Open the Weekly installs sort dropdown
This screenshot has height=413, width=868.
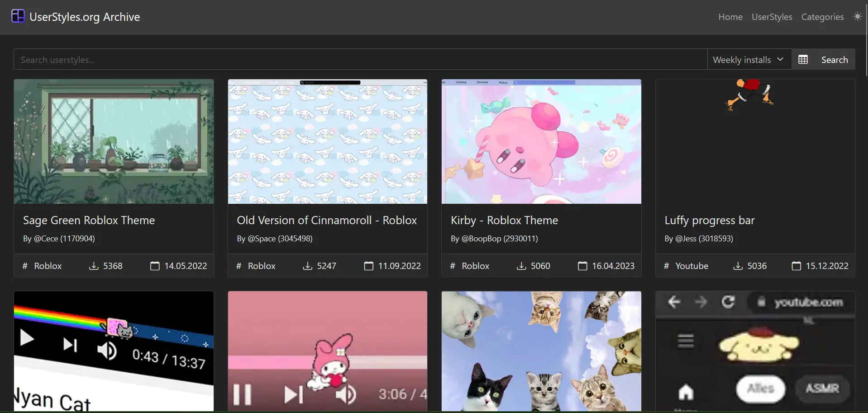coord(749,59)
